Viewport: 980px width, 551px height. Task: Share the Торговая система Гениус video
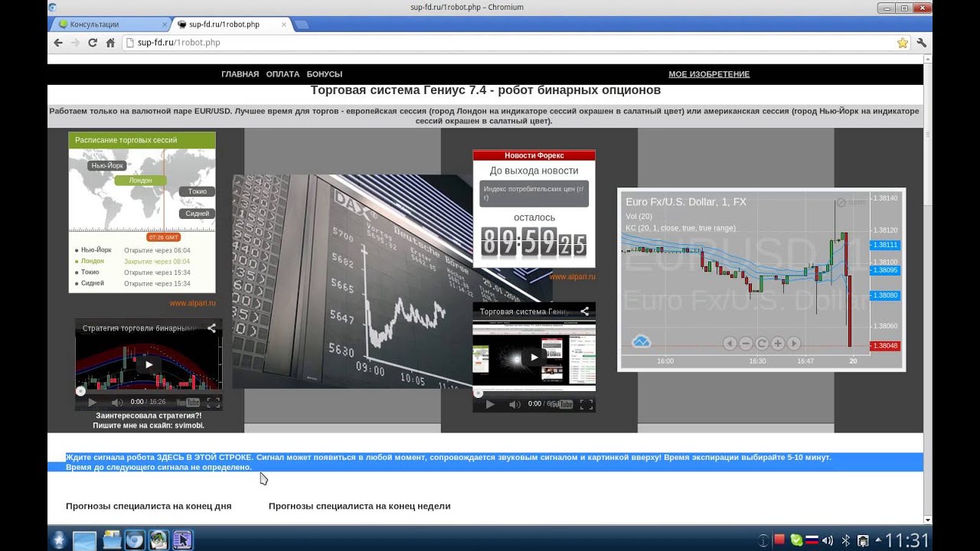(585, 311)
